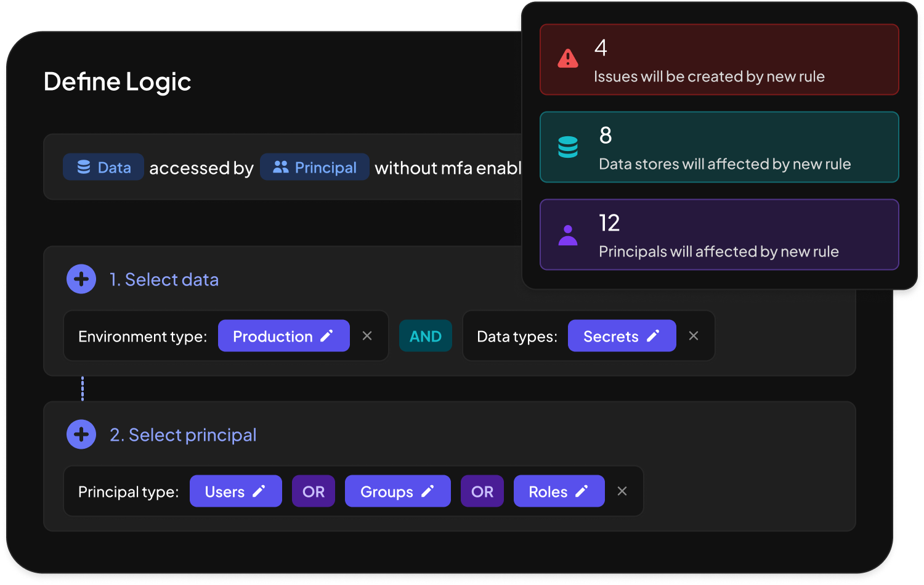Toggle the OR operator before Roles
Viewport: 924px width, 585px height.
pos(482,491)
